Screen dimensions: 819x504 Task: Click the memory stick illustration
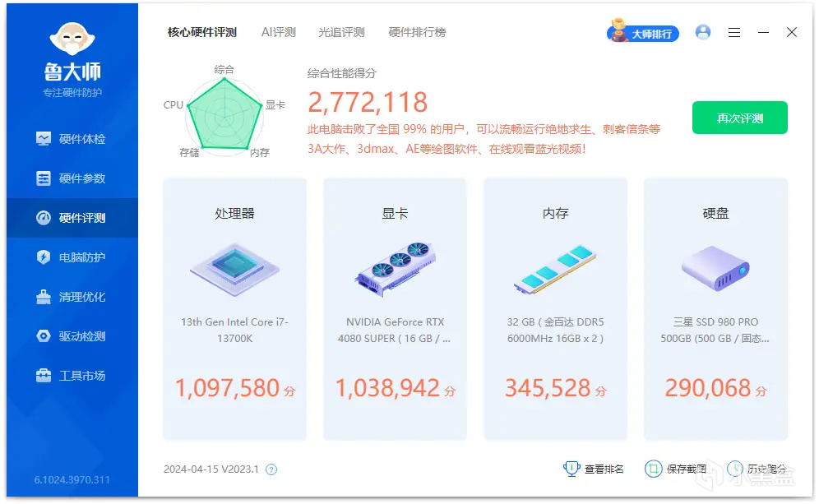pyautogui.click(x=555, y=270)
